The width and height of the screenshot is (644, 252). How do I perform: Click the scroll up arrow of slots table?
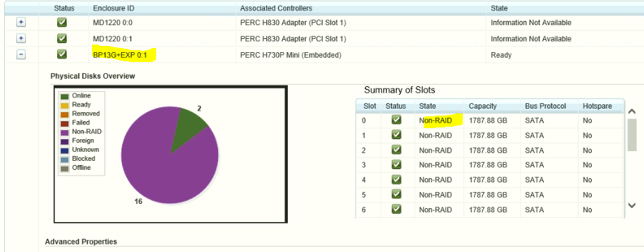click(x=632, y=111)
